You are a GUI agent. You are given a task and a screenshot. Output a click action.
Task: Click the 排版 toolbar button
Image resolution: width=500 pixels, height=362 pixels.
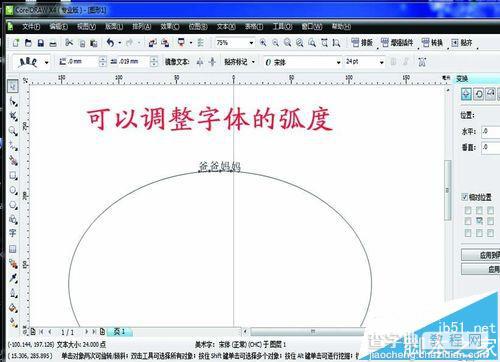[x=362, y=43]
